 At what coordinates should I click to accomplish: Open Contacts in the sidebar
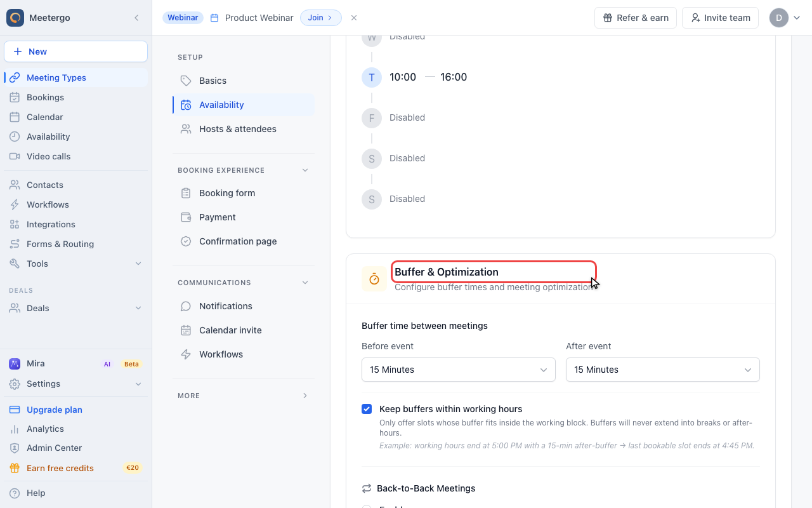pos(75,185)
